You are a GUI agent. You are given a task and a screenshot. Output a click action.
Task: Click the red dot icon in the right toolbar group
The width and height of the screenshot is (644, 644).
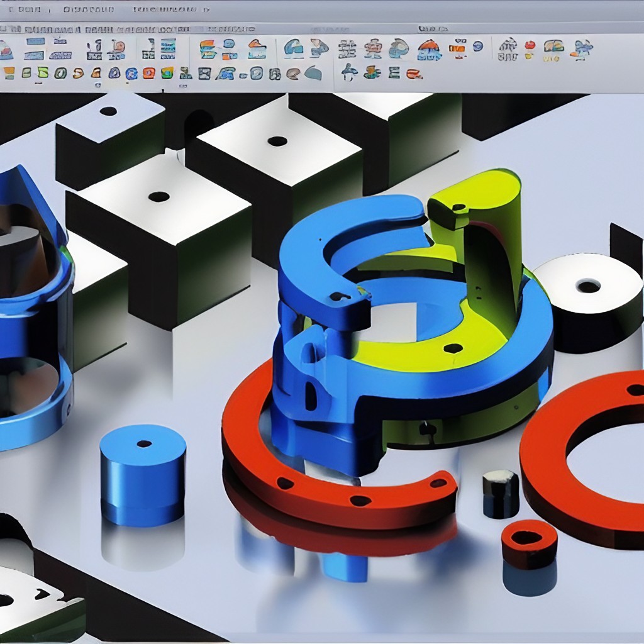(x=530, y=45)
